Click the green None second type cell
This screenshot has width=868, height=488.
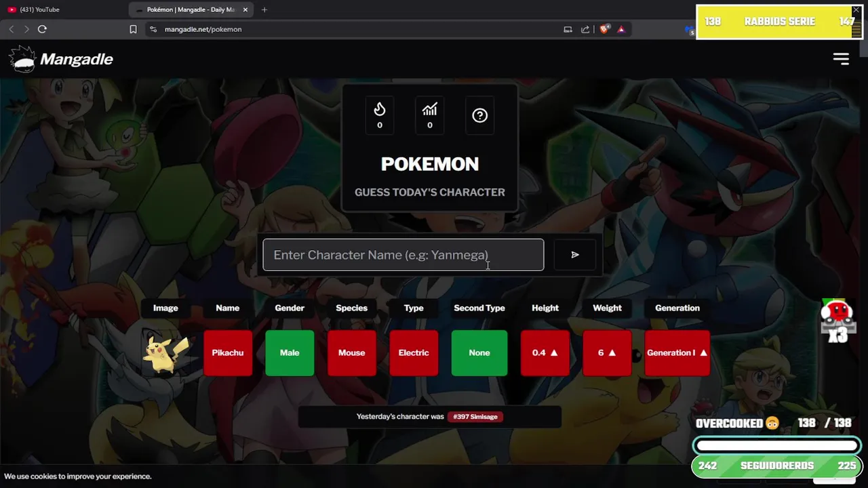pyautogui.click(x=479, y=352)
